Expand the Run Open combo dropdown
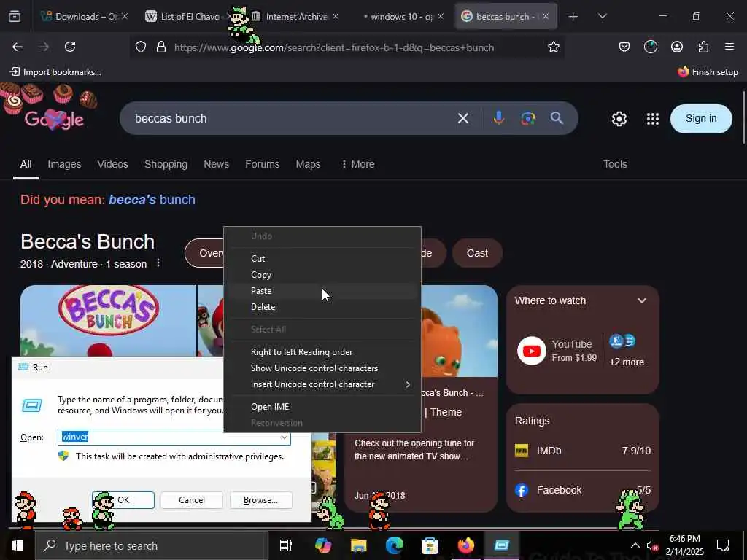Viewport: 747px width, 560px height. pyautogui.click(x=284, y=437)
